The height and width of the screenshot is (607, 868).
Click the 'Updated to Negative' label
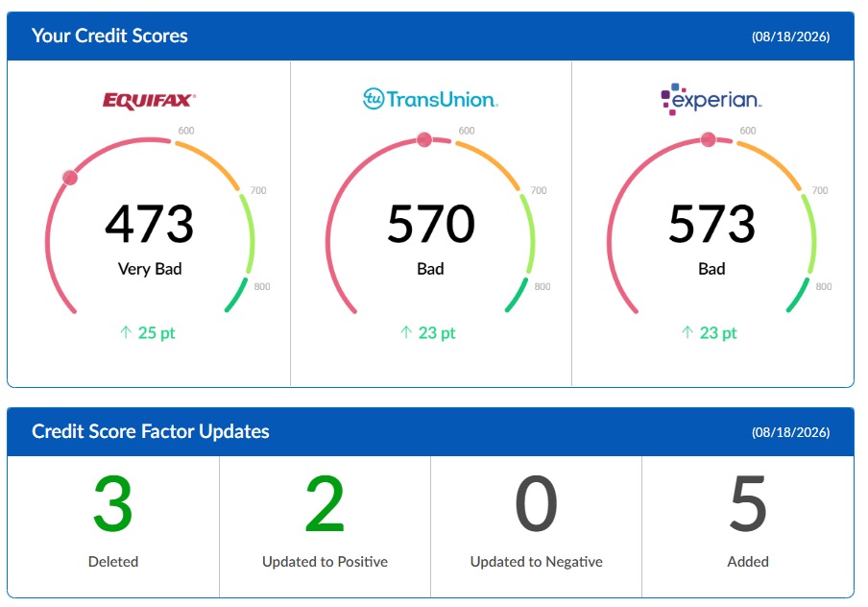point(537,562)
